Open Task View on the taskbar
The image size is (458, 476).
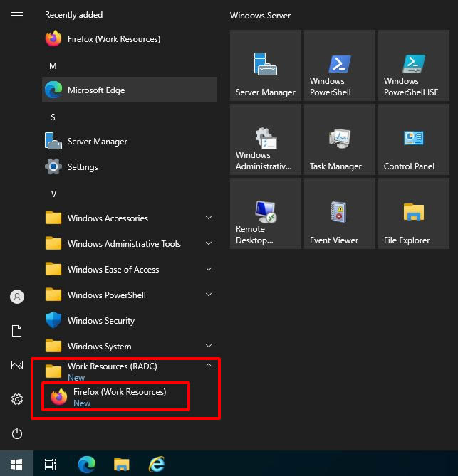pos(50,464)
